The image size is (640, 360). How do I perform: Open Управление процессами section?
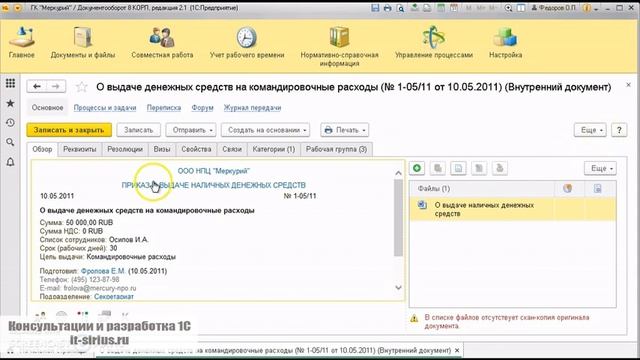433,42
